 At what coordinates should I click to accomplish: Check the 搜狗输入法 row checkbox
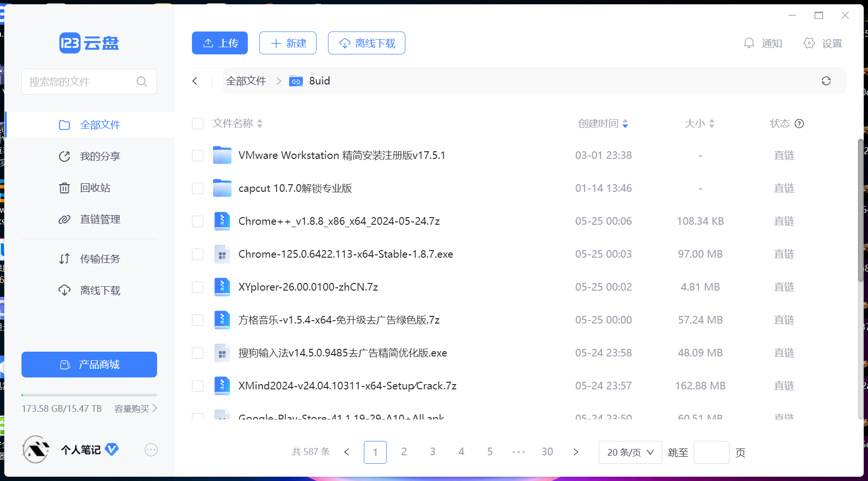pos(198,353)
